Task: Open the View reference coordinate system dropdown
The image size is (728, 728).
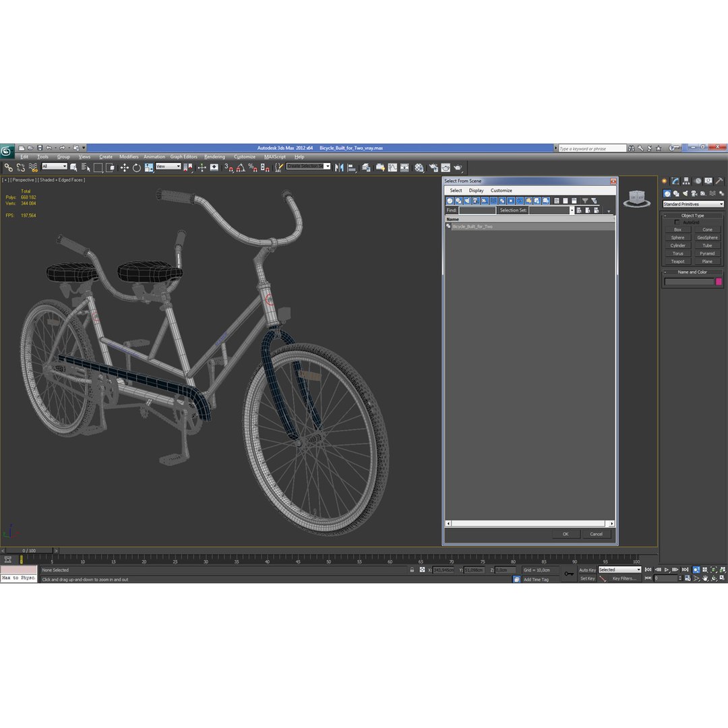Action: (168, 166)
